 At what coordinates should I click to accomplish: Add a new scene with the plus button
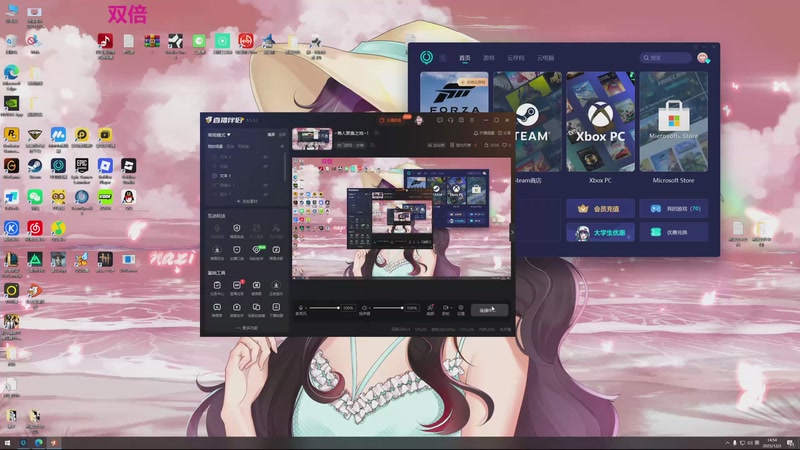point(282,146)
